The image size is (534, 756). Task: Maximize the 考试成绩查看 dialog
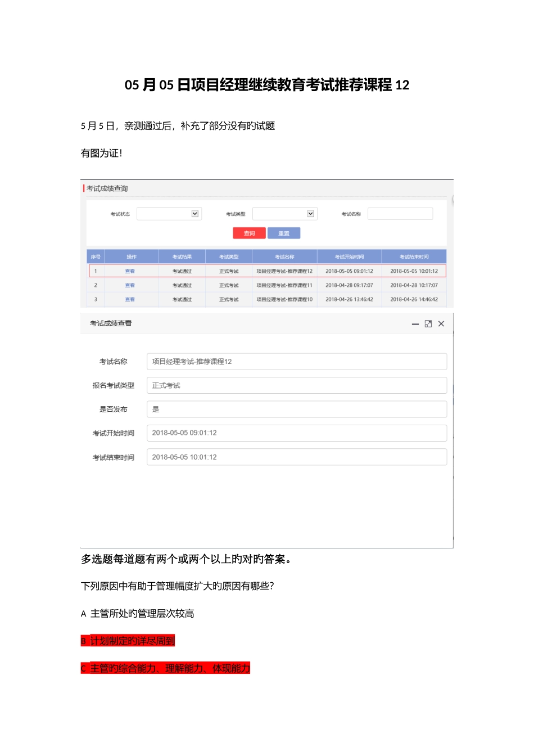coord(428,324)
